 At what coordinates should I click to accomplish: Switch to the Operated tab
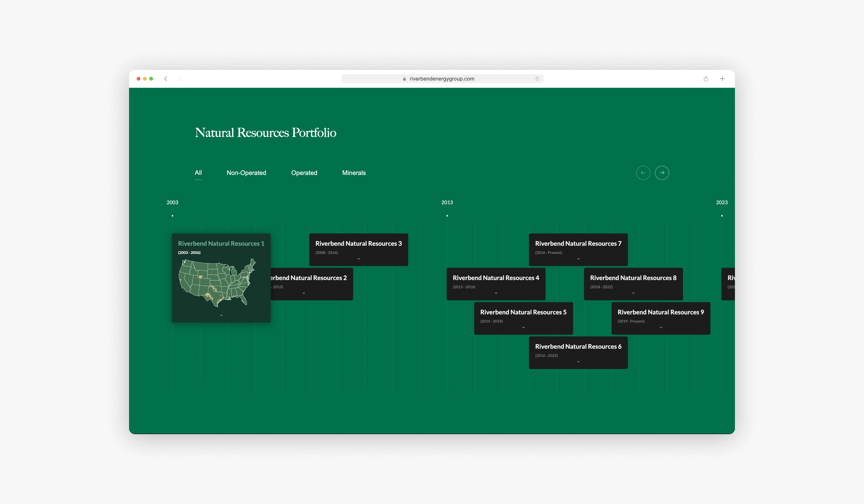pos(304,173)
